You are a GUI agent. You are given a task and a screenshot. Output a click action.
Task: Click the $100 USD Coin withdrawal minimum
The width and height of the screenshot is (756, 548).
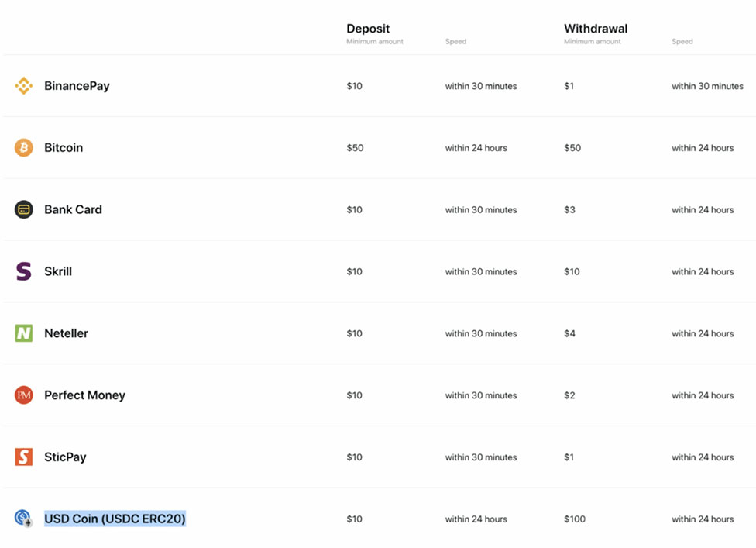(575, 519)
